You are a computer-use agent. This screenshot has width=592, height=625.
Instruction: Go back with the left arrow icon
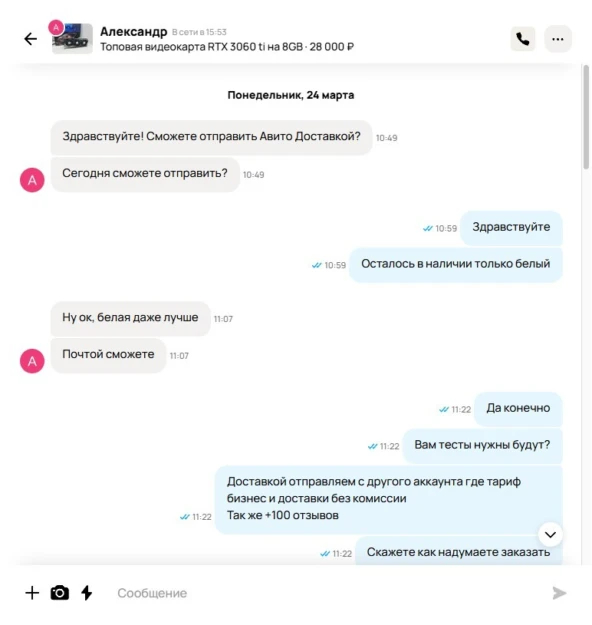point(31,39)
